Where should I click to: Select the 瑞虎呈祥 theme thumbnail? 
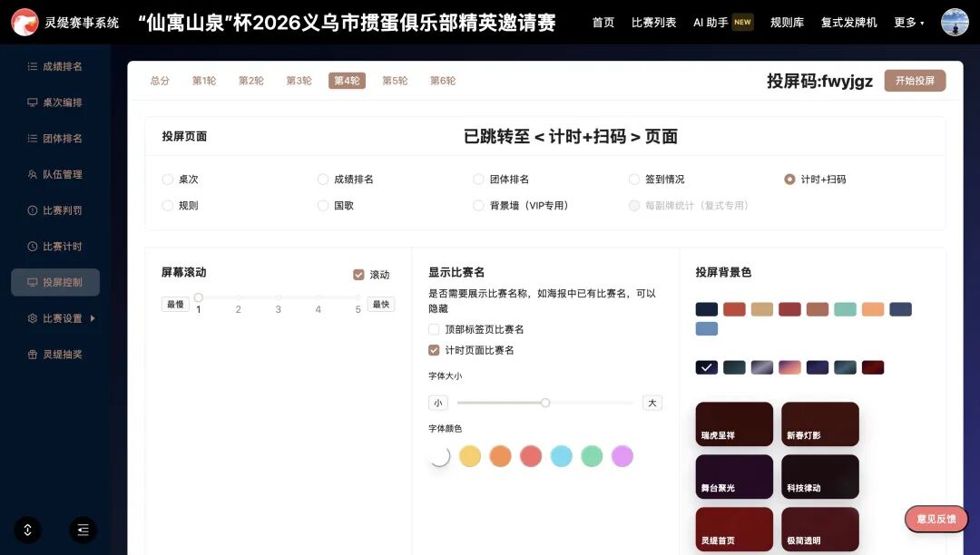734,424
